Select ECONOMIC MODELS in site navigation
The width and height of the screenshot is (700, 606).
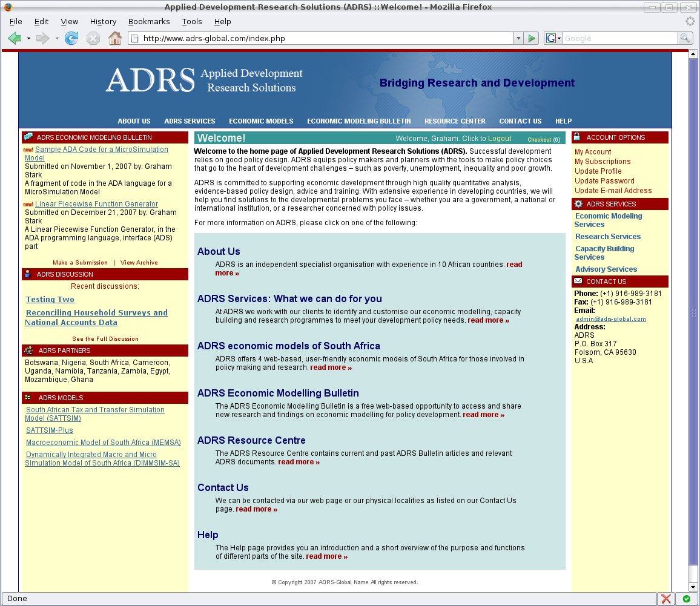click(x=261, y=121)
